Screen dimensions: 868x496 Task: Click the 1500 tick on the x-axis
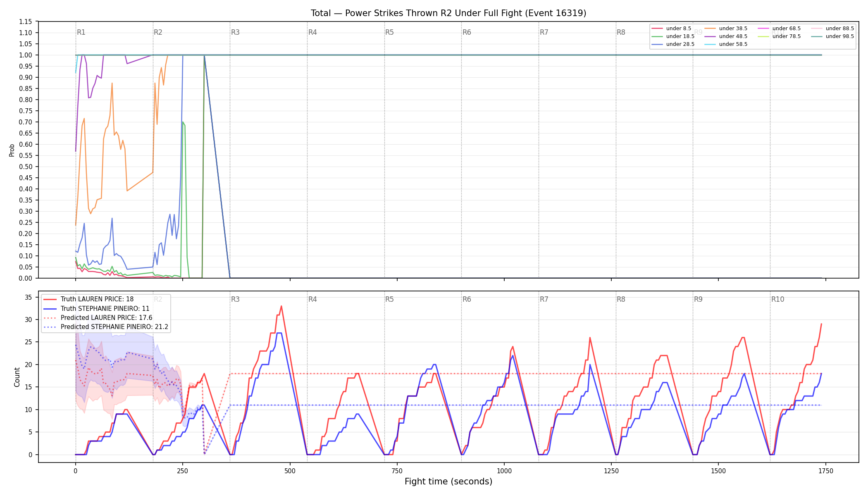click(718, 471)
